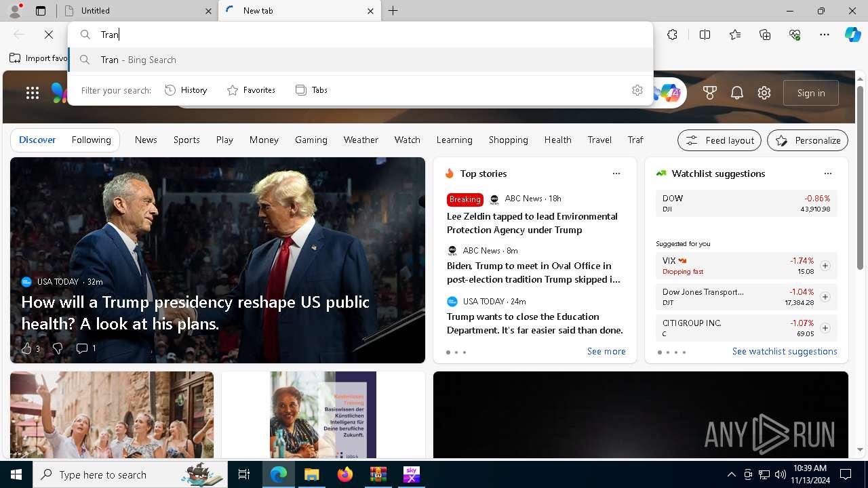Open the Trump public health headline
868x488 pixels.
[195, 312]
